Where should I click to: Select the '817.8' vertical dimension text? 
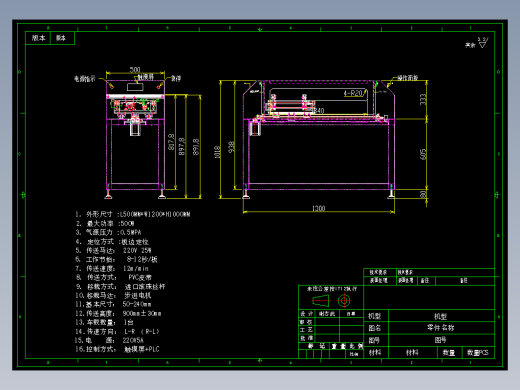(171, 142)
